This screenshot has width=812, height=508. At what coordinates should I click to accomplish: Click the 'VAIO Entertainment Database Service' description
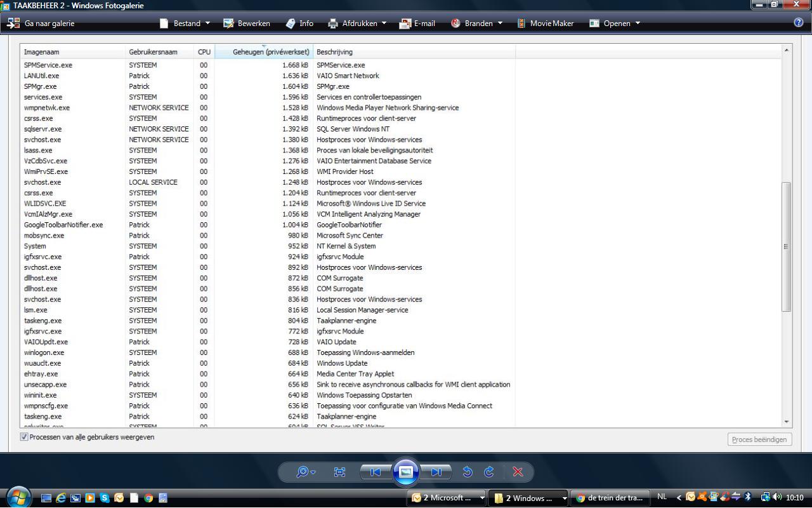click(374, 161)
